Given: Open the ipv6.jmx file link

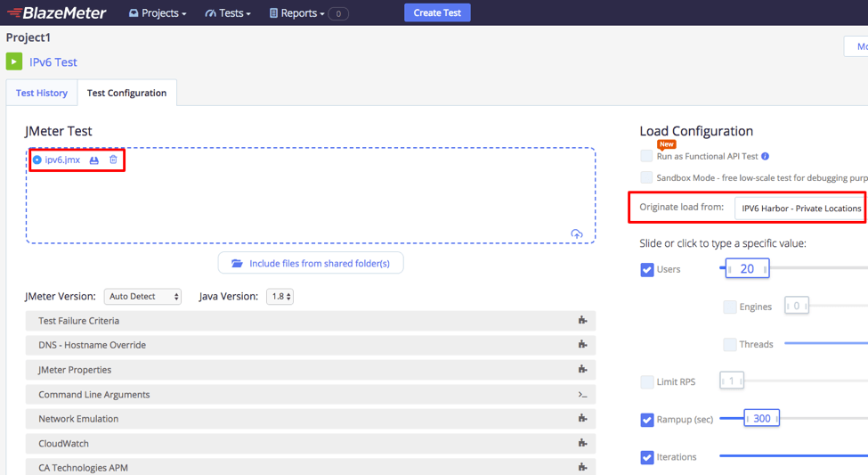Looking at the screenshot, I should pyautogui.click(x=62, y=160).
